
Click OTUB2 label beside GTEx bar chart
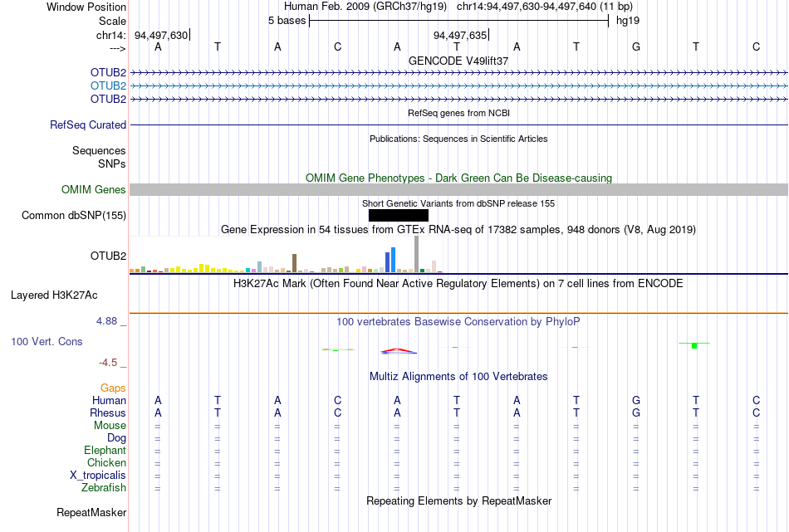(x=108, y=256)
